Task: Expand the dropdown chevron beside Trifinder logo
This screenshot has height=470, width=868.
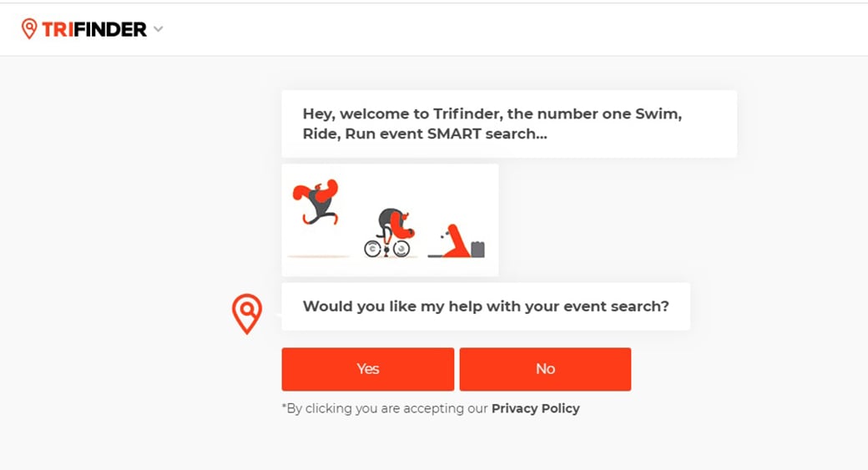Action: click(159, 29)
